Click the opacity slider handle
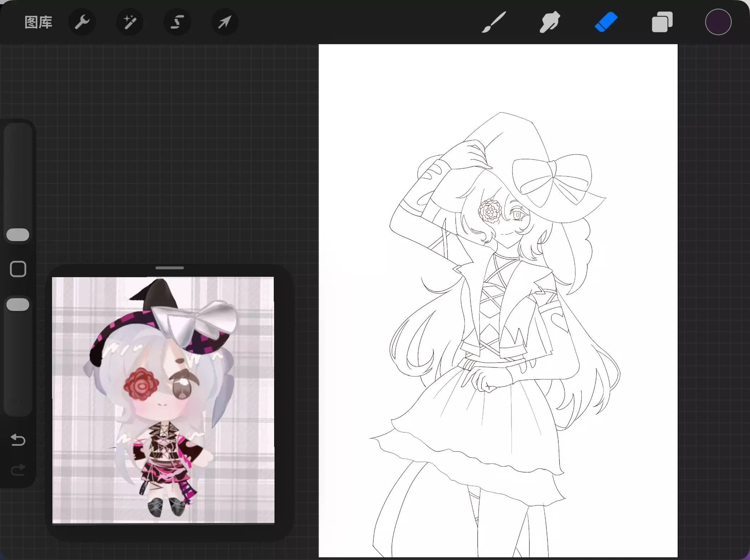This screenshot has width=750, height=560. coord(18,305)
